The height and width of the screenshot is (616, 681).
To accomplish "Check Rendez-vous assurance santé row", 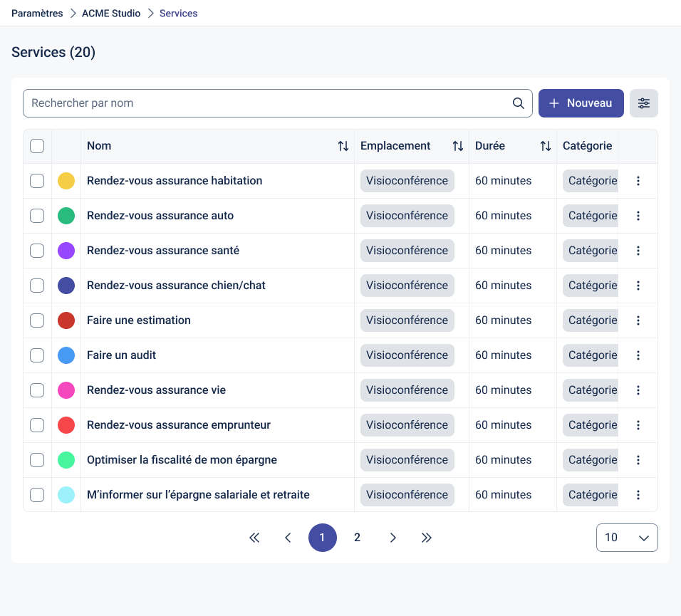I will (37, 251).
